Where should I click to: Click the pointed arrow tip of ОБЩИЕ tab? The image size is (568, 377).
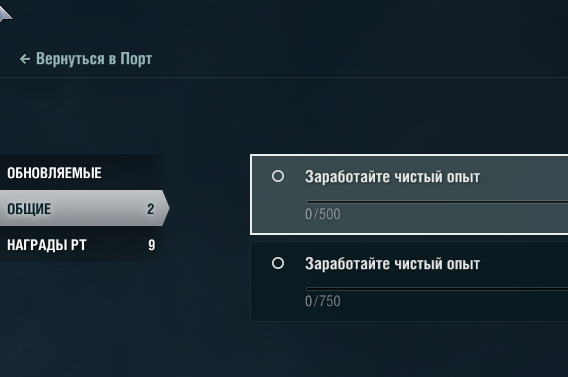tap(166, 208)
